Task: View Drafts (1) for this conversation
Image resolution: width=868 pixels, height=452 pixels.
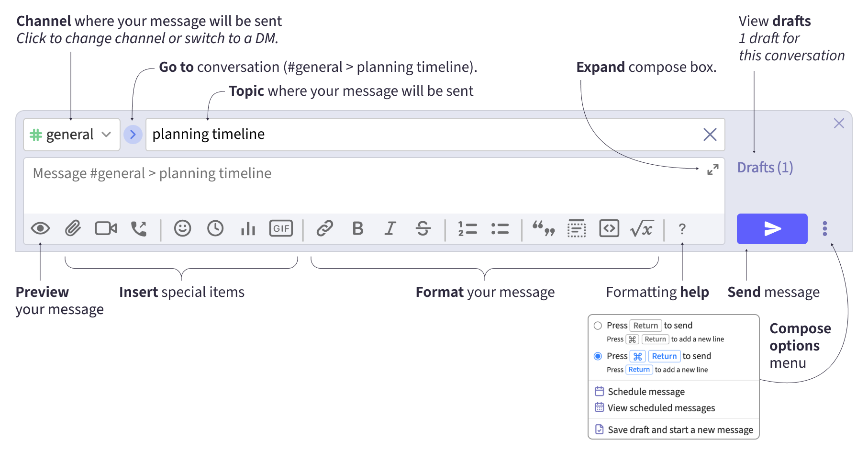Action: [765, 168]
